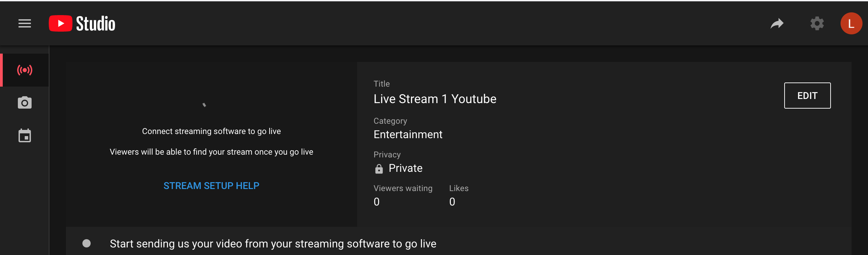Click the Viewers waiting count

pos(377,202)
